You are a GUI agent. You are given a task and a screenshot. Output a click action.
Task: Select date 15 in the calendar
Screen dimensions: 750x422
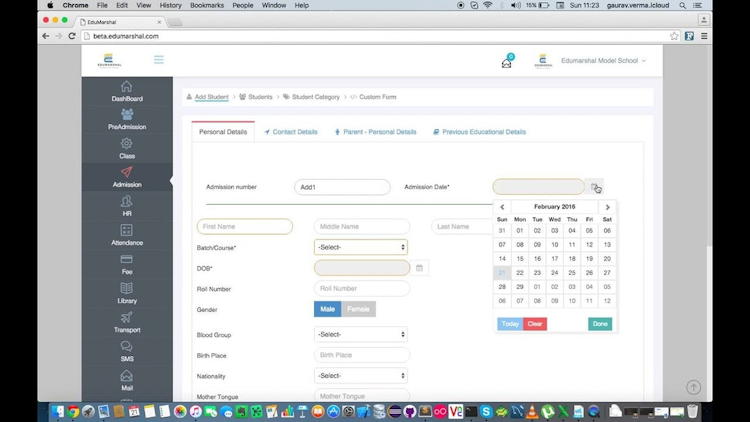(520, 259)
